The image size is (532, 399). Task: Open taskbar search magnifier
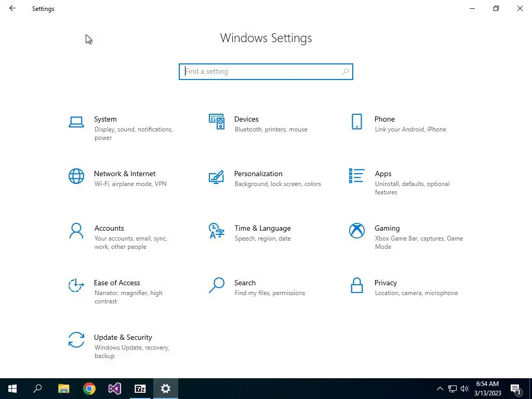click(37, 389)
